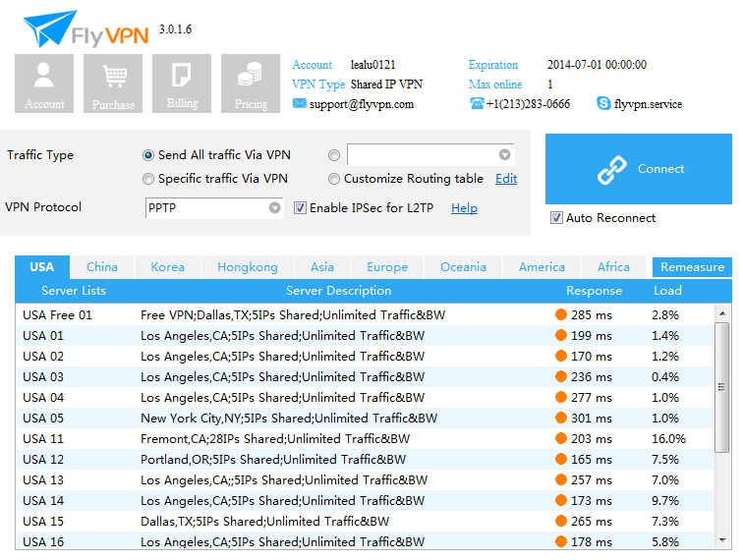743x560 pixels.
Task: Open the Pricing coins icon button
Action: pyautogui.click(x=251, y=84)
